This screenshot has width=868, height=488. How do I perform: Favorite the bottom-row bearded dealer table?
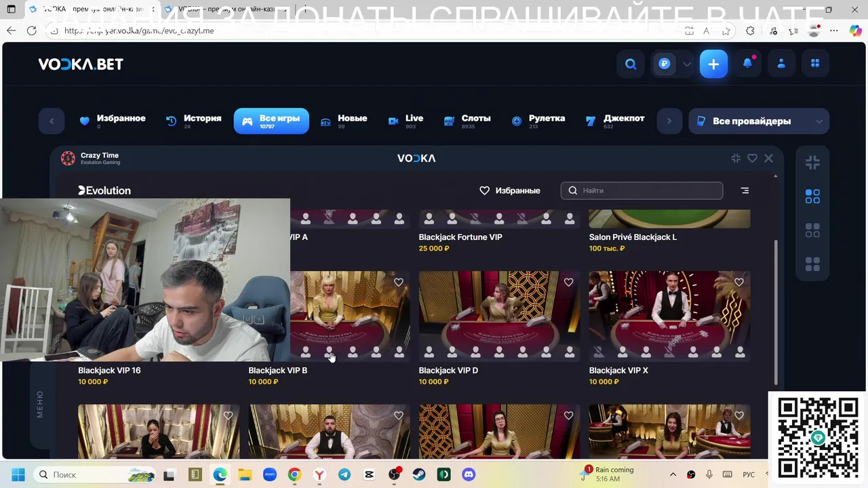coord(399,415)
